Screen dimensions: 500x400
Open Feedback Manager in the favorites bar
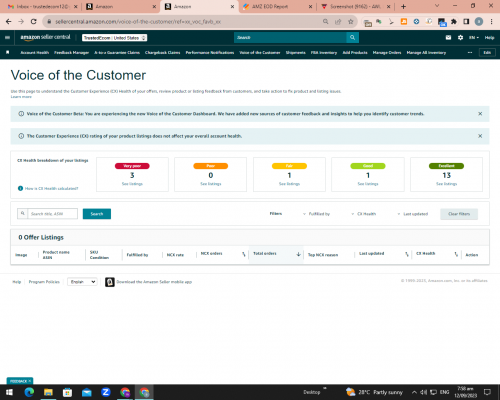71,53
